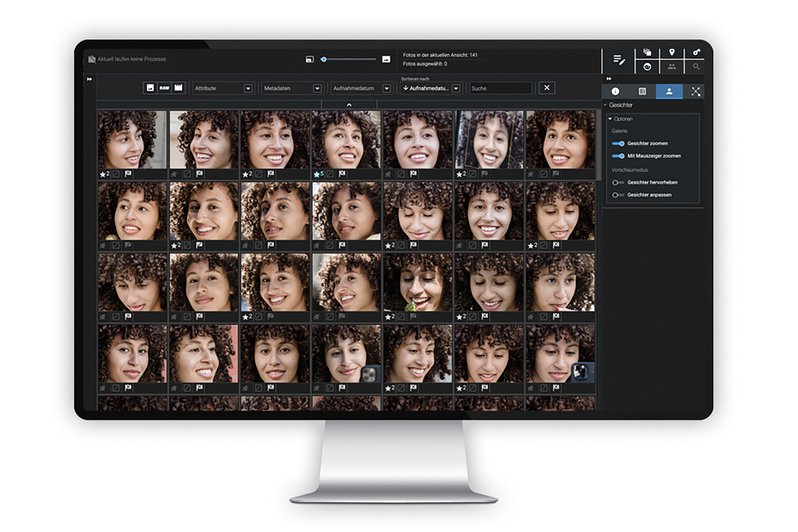
Task: Collapse the filter bar with chevron
Action: (349, 105)
